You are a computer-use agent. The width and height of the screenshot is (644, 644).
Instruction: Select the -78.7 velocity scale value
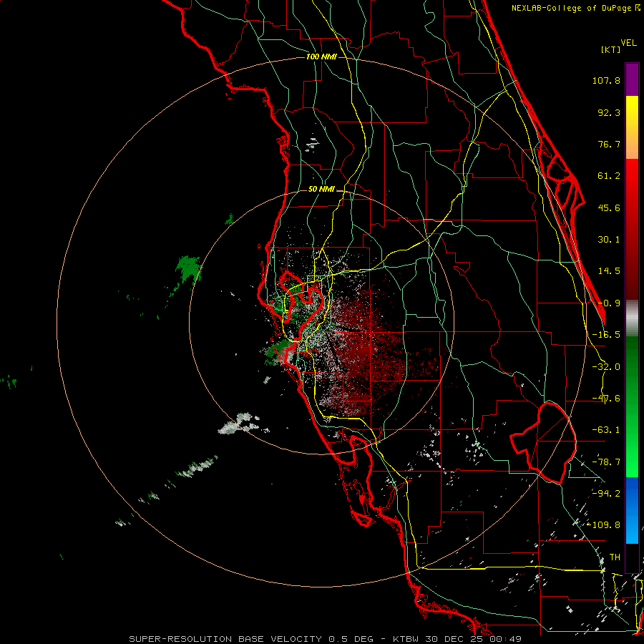coord(606,462)
